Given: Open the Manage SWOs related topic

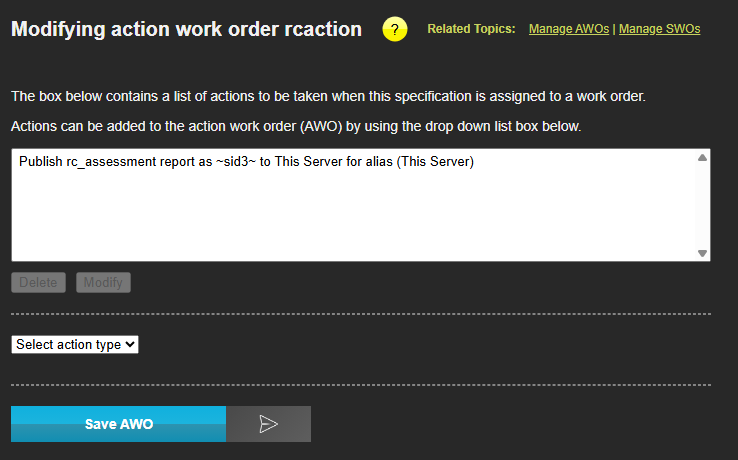Looking at the screenshot, I should point(659,29).
